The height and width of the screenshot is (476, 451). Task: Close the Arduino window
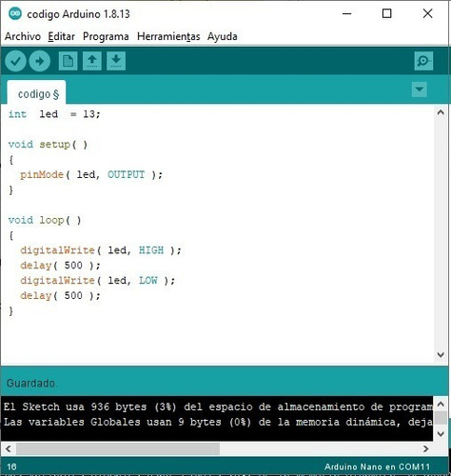click(x=428, y=13)
